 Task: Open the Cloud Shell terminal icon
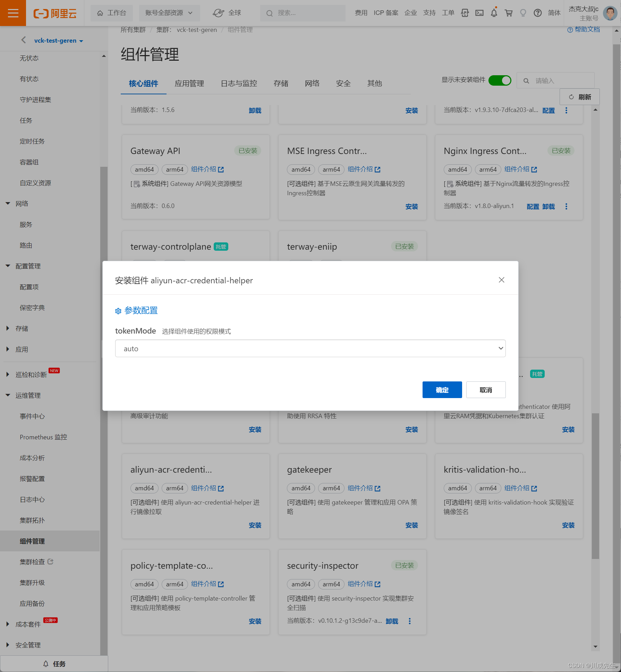pos(479,13)
